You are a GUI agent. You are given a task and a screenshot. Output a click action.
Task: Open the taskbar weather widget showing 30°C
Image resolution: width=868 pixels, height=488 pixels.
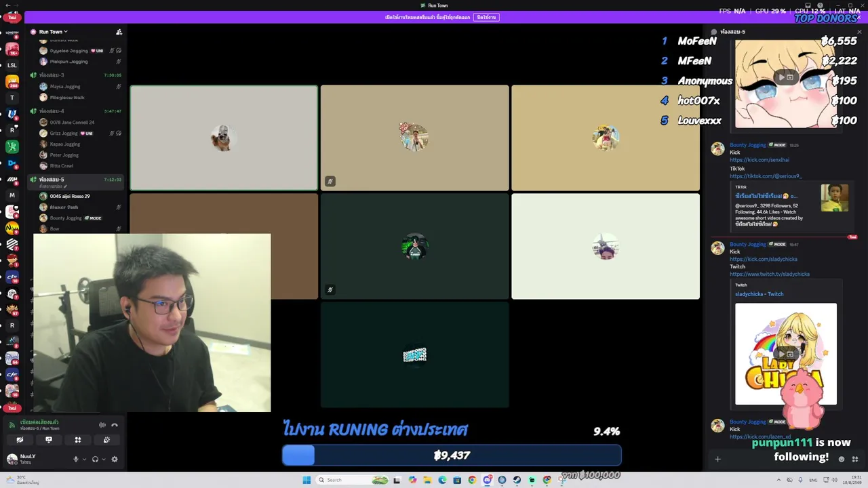tap(23, 480)
